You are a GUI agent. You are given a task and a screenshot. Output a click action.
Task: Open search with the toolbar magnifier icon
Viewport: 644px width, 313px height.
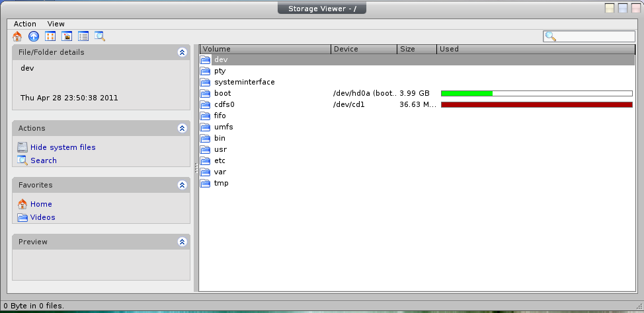(100, 36)
